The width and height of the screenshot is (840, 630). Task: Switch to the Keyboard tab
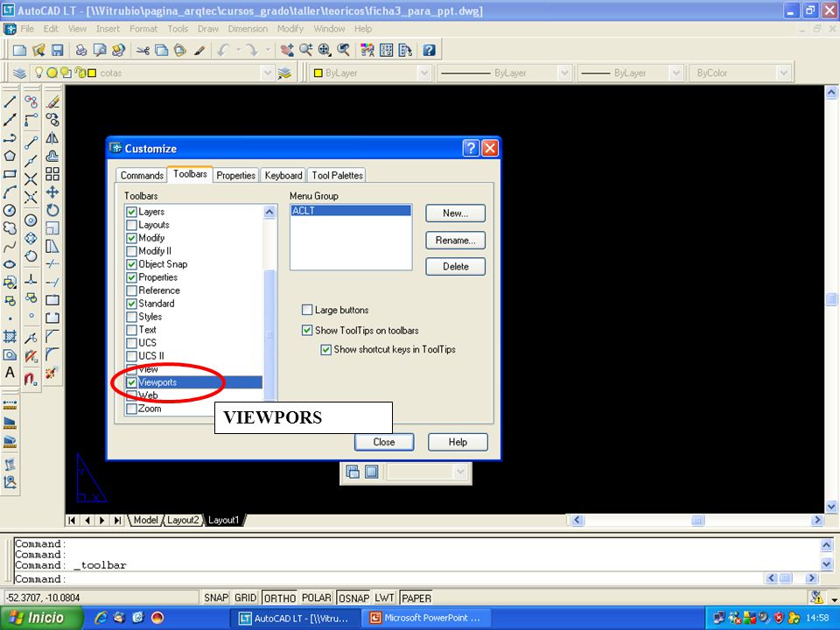[283, 175]
